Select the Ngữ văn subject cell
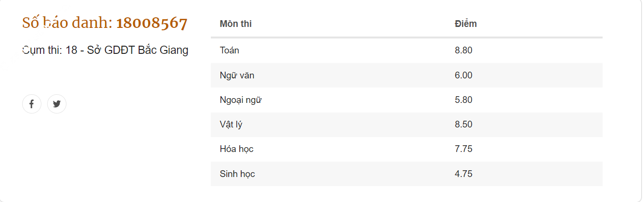This screenshot has height=202, width=644. click(237, 76)
